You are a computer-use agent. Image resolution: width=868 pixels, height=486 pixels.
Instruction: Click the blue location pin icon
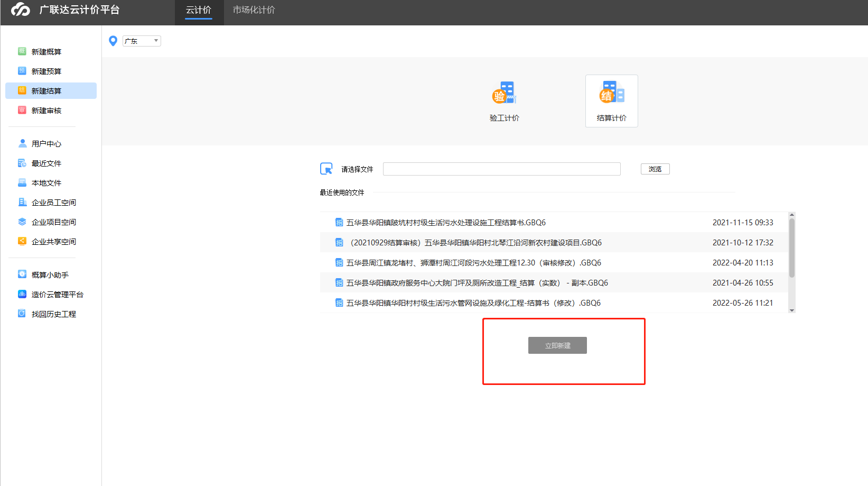[113, 41]
